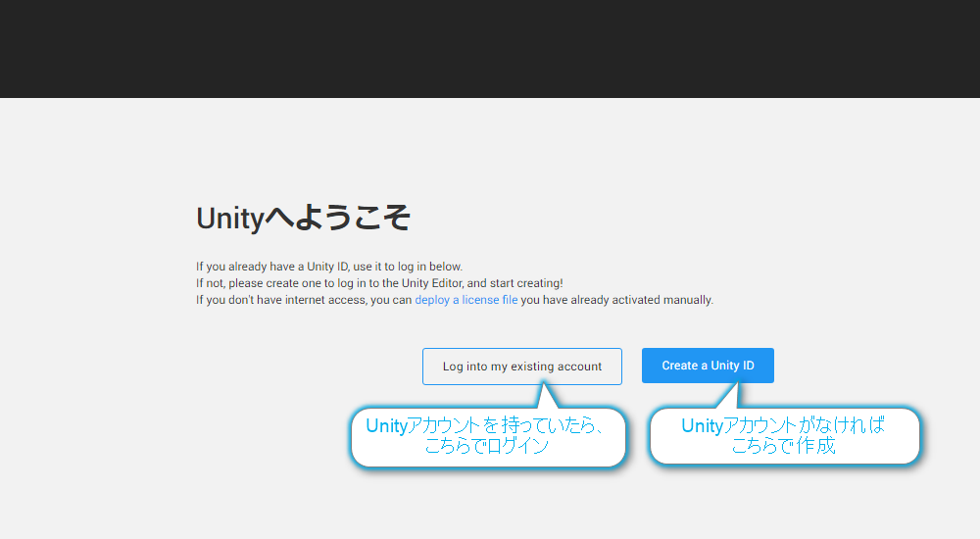
Task: Click the line 'If you already have a Unity ID, use it to log in below.'
Action: (x=329, y=267)
